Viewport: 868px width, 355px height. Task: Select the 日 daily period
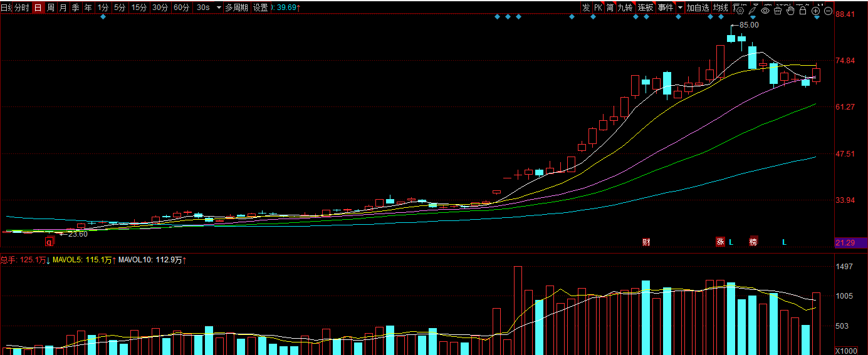pyautogui.click(x=38, y=8)
